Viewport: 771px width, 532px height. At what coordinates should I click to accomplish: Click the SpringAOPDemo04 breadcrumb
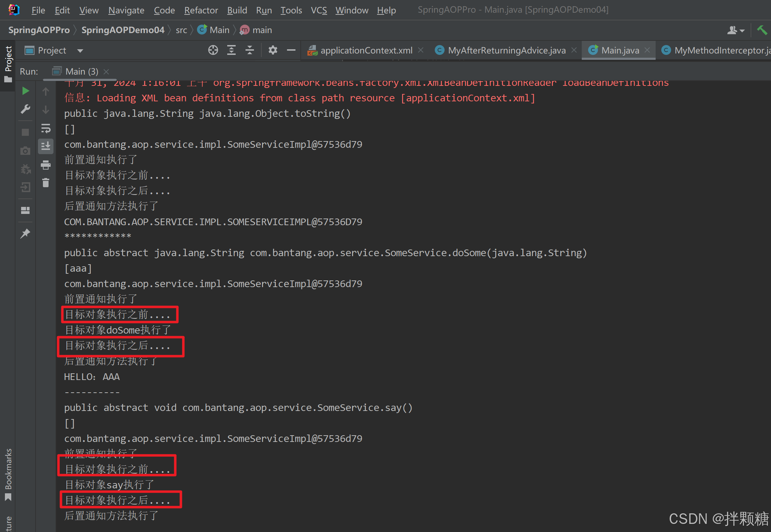[x=123, y=30]
